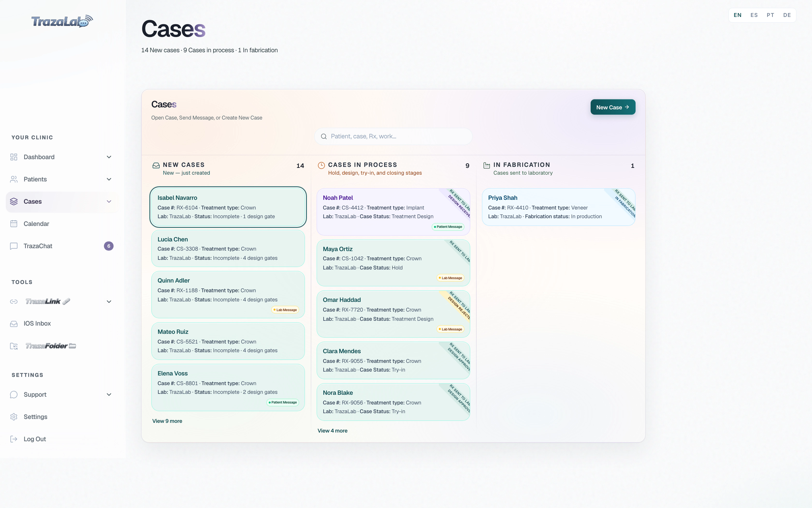Click the IOS Inbox tray icon
The width and height of the screenshot is (812, 508).
tap(14, 324)
